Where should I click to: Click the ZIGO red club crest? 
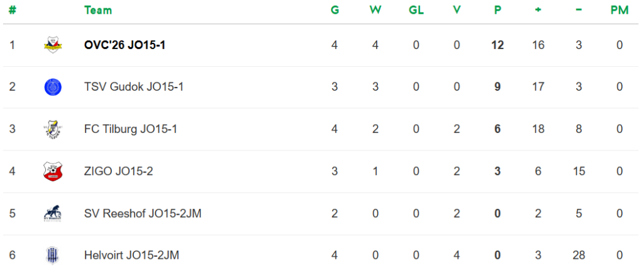coord(53,171)
